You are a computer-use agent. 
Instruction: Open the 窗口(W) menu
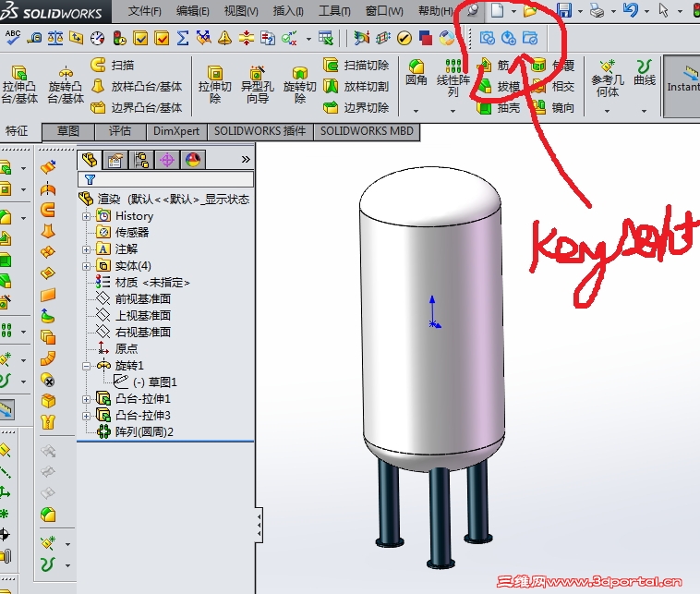coord(384,11)
